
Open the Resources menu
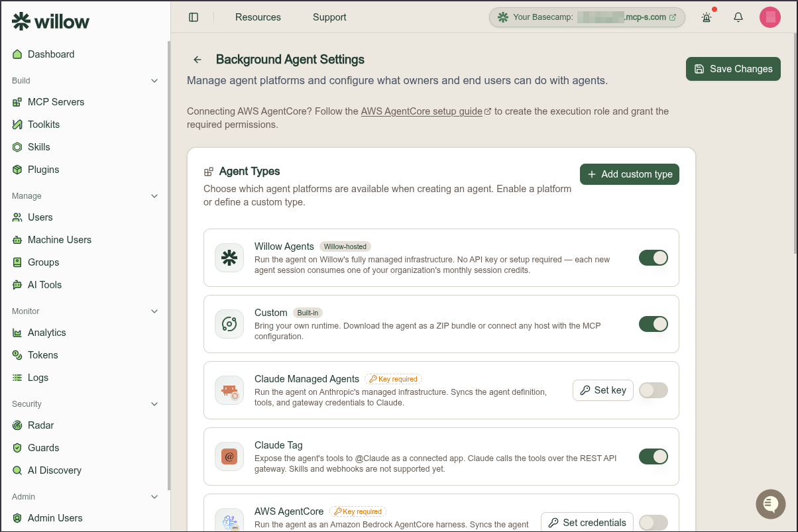click(x=258, y=17)
